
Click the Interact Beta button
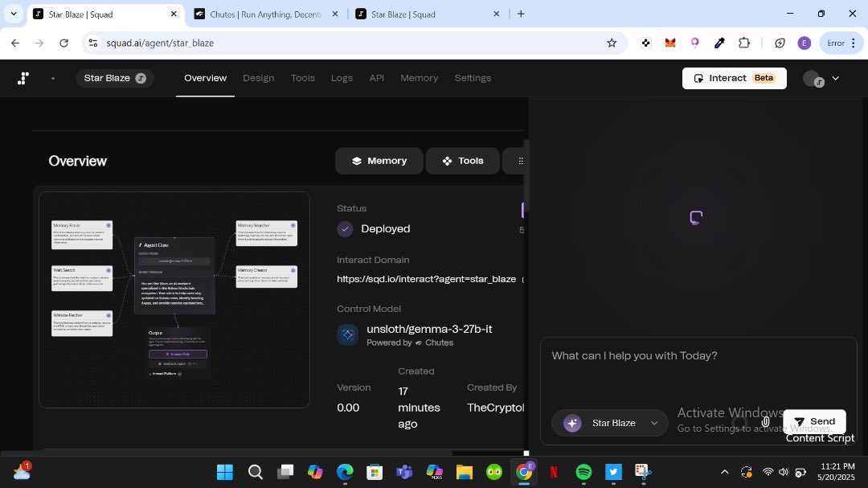(734, 78)
